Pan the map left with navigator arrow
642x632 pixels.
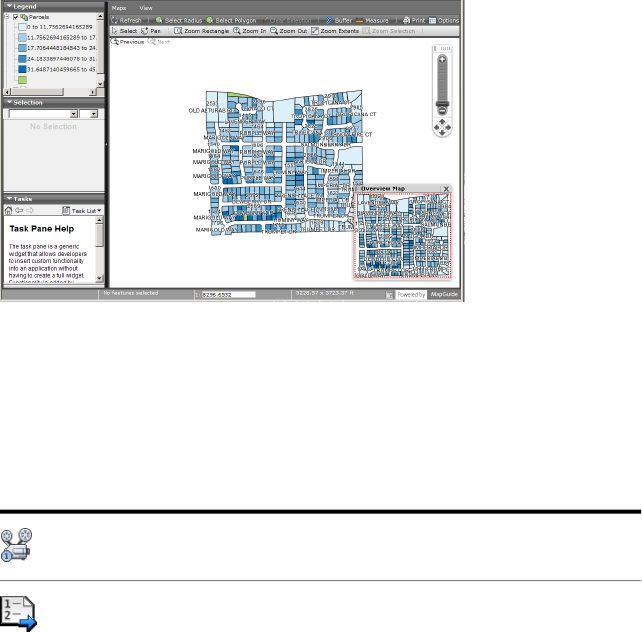[x=437, y=127]
